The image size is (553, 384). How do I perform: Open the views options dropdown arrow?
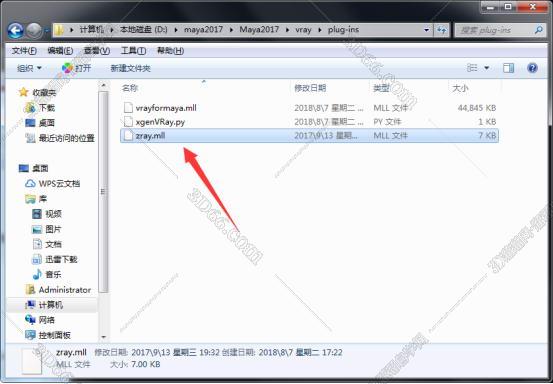click(487, 68)
